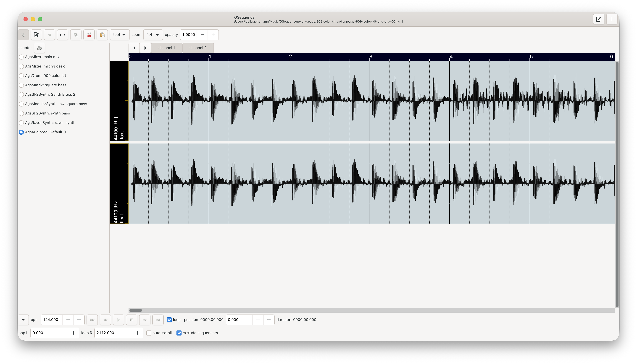
Task: Click the loop L value field
Action: point(44,333)
